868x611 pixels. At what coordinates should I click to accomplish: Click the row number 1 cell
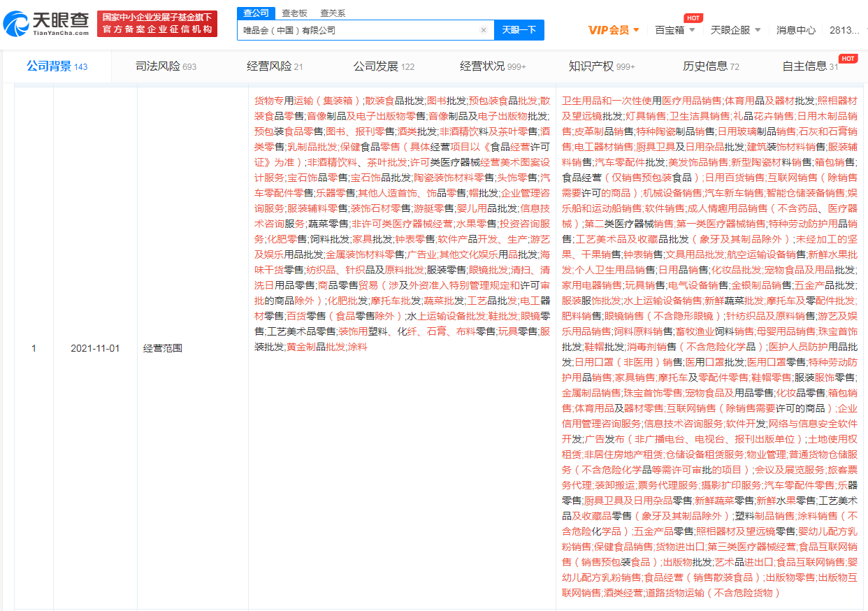[34, 347]
